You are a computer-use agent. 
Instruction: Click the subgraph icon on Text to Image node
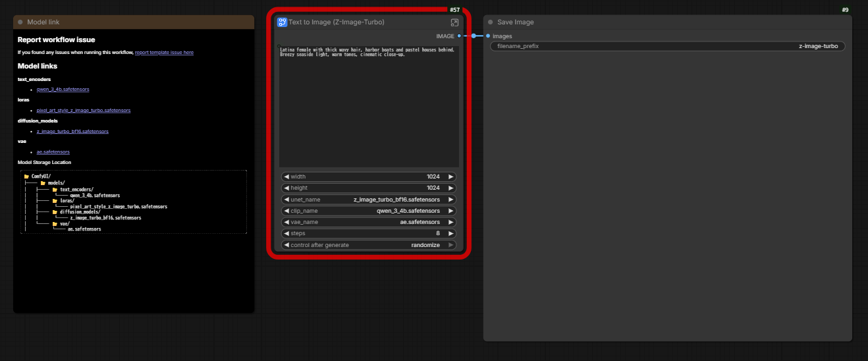pos(282,22)
